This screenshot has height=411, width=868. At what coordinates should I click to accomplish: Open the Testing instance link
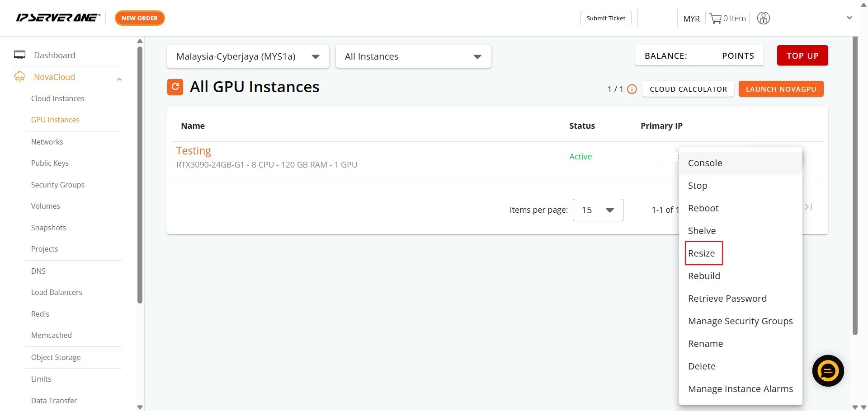[193, 150]
